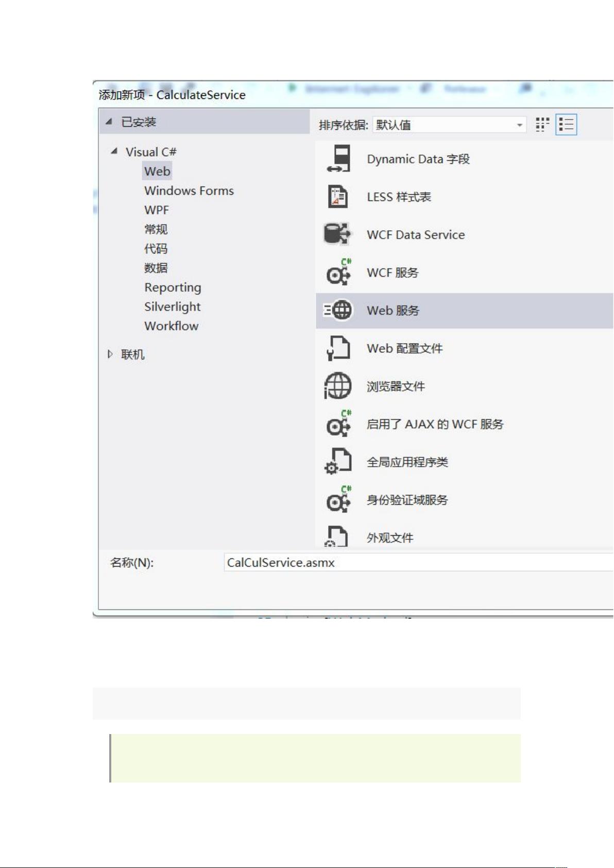Choose the WCF Data Service template name

pyautogui.click(x=416, y=235)
